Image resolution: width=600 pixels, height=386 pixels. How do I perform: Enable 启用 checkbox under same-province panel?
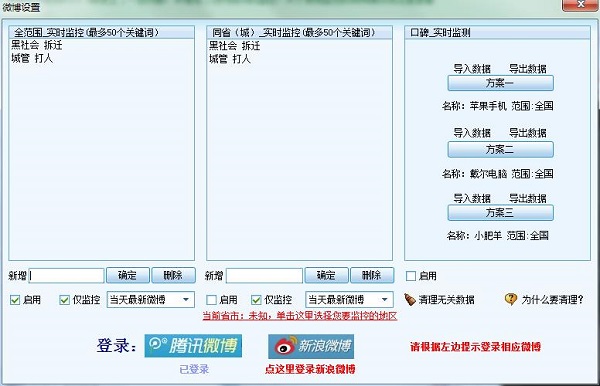211,300
